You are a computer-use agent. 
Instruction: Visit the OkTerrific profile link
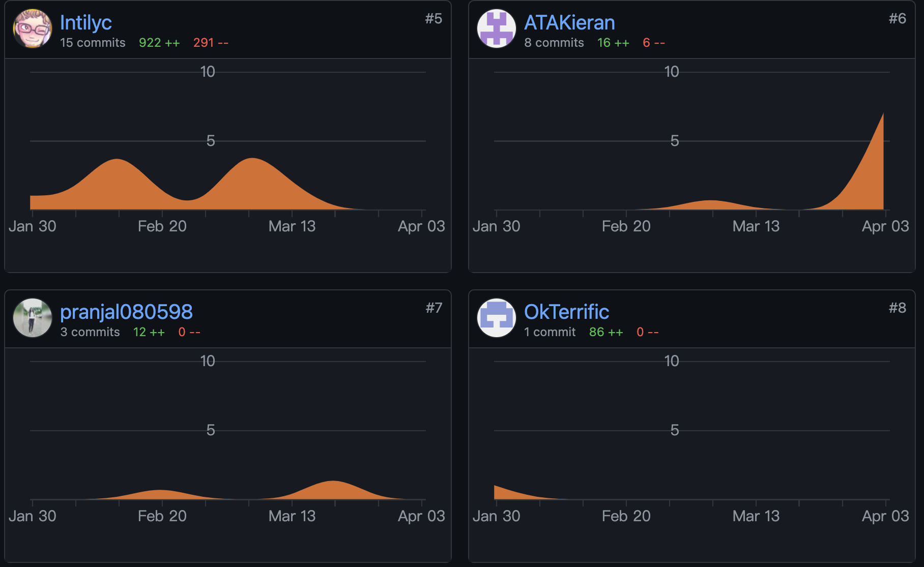(x=566, y=312)
